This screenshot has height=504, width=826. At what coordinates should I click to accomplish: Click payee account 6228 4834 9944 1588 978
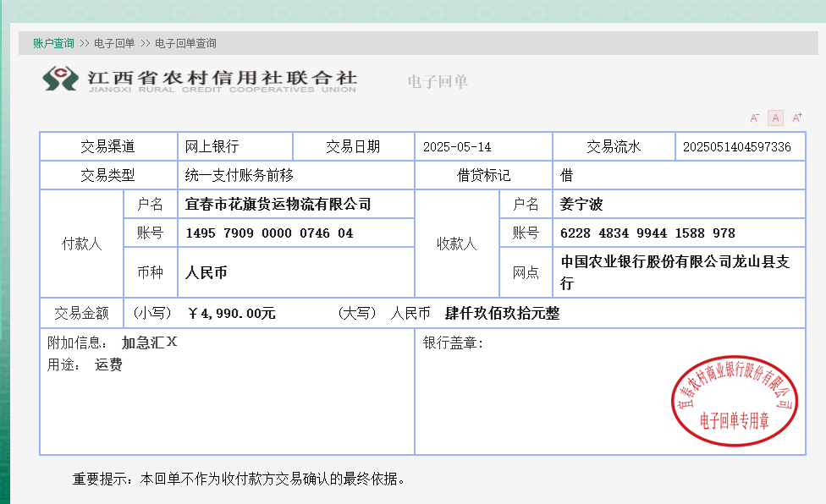[647, 233]
